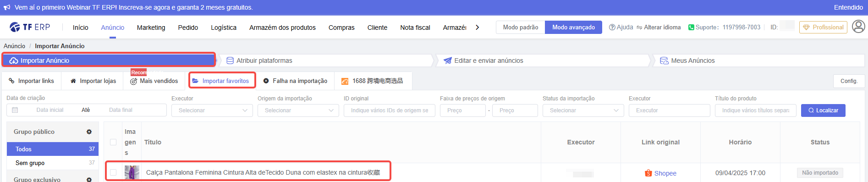Click the maximum Preço input

pos(515,110)
